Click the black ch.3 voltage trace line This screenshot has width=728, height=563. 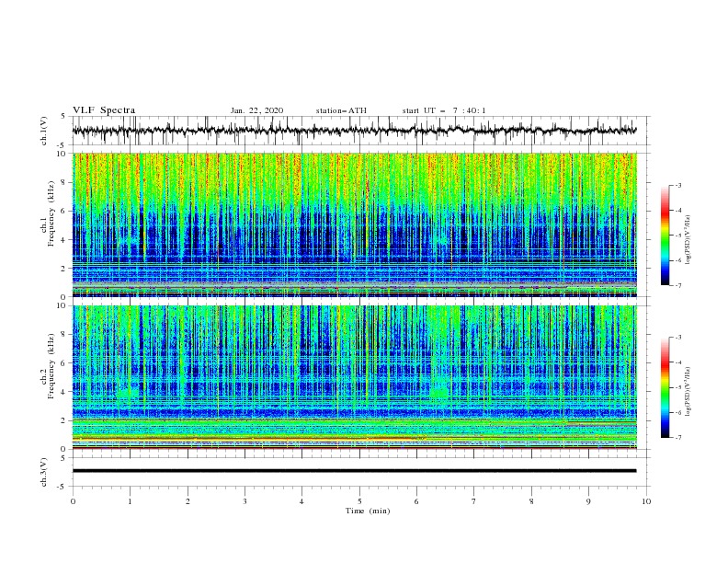click(354, 471)
